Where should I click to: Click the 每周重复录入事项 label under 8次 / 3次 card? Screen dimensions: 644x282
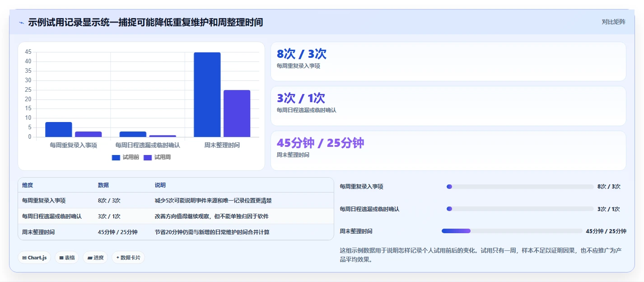click(x=299, y=66)
